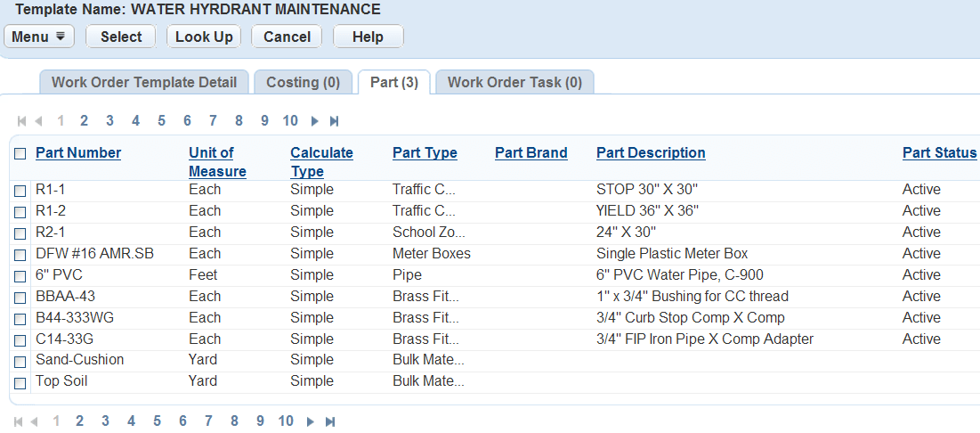Switch to Work Order Template Detail tab
The image size is (980, 433).
[144, 82]
